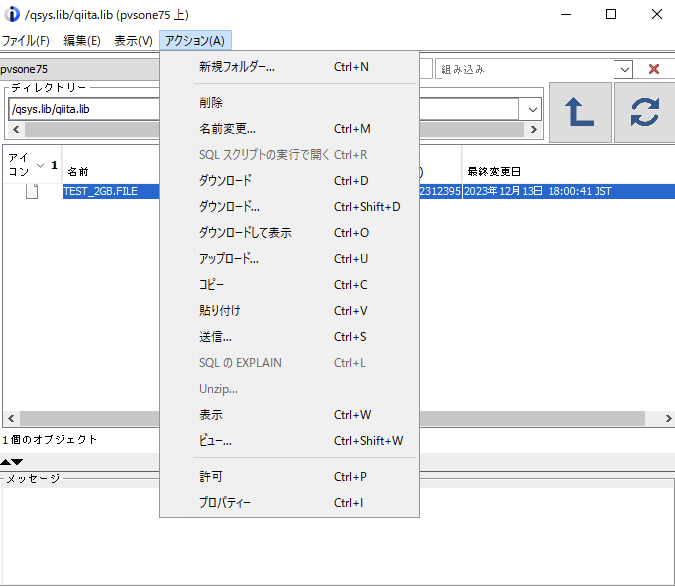The height and width of the screenshot is (587, 675).
Task: Clear the filter with the red X
Action: (653, 69)
